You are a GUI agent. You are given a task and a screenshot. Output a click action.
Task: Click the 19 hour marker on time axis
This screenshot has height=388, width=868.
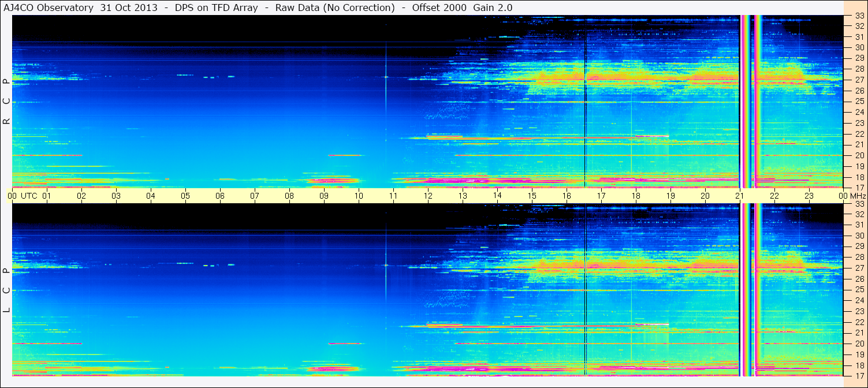(x=670, y=196)
